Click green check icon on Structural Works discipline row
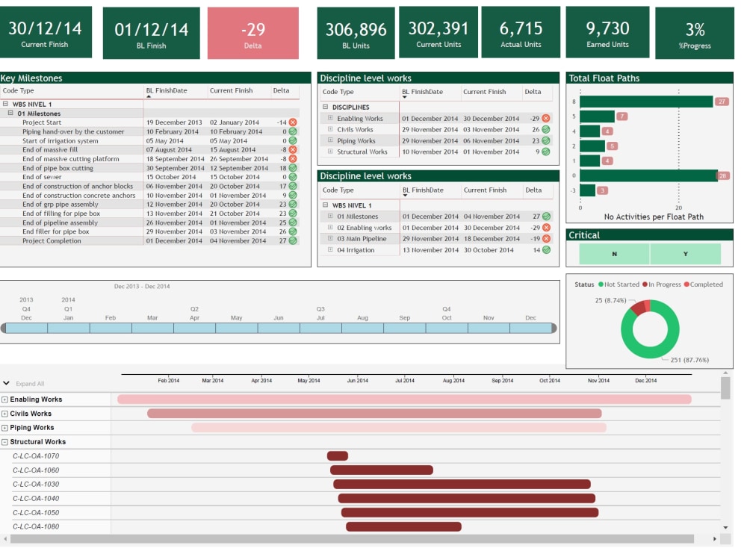 [x=546, y=152]
